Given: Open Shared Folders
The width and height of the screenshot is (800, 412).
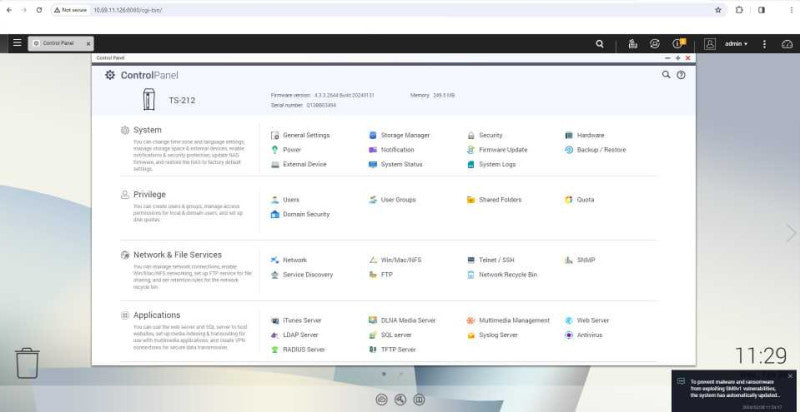Looking at the screenshot, I should tap(494, 200).
